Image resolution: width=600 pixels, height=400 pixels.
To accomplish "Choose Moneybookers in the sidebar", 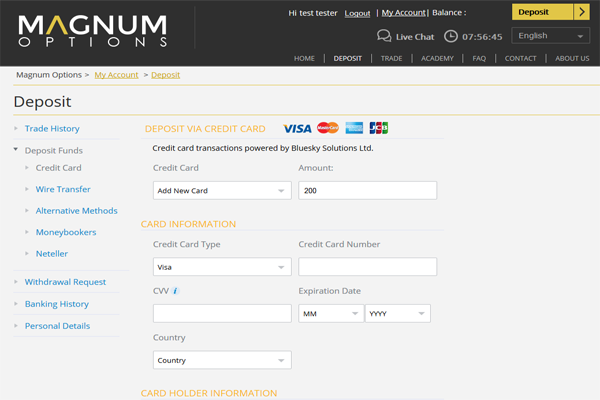I will click(x=66, y=232).
